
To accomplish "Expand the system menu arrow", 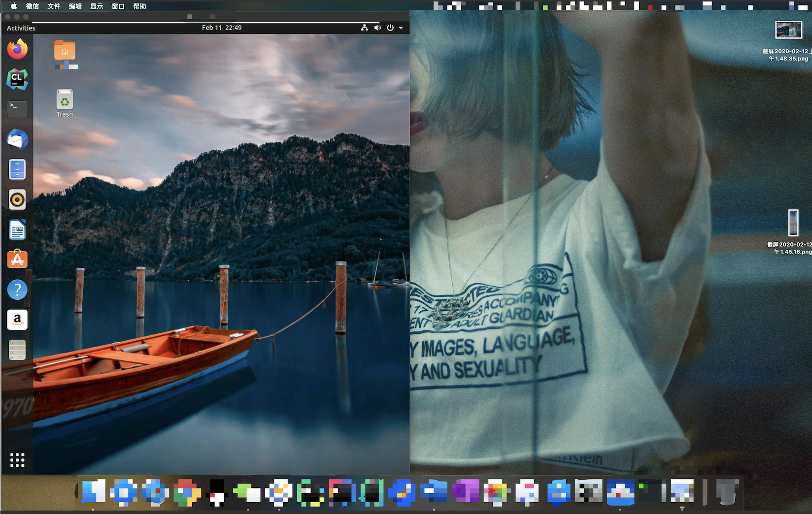I will 401,28.
